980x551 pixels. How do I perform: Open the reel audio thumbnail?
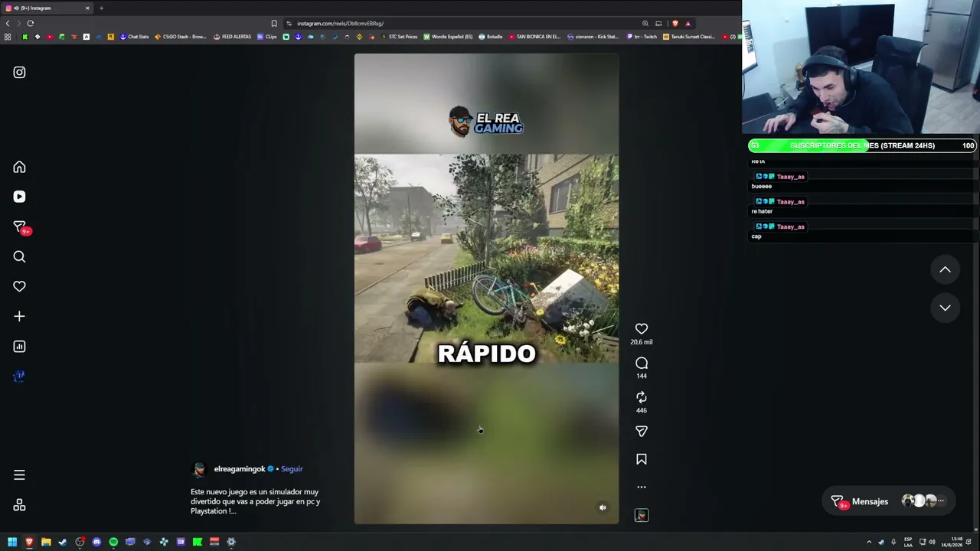point(642,515)
